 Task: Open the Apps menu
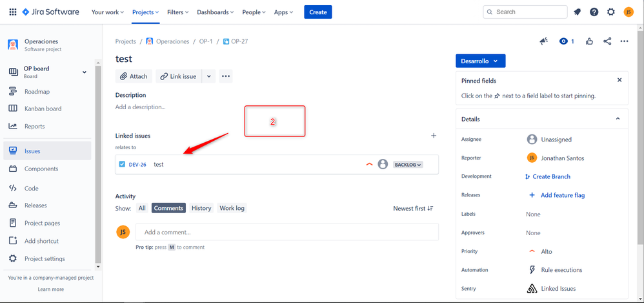(283, 12)
